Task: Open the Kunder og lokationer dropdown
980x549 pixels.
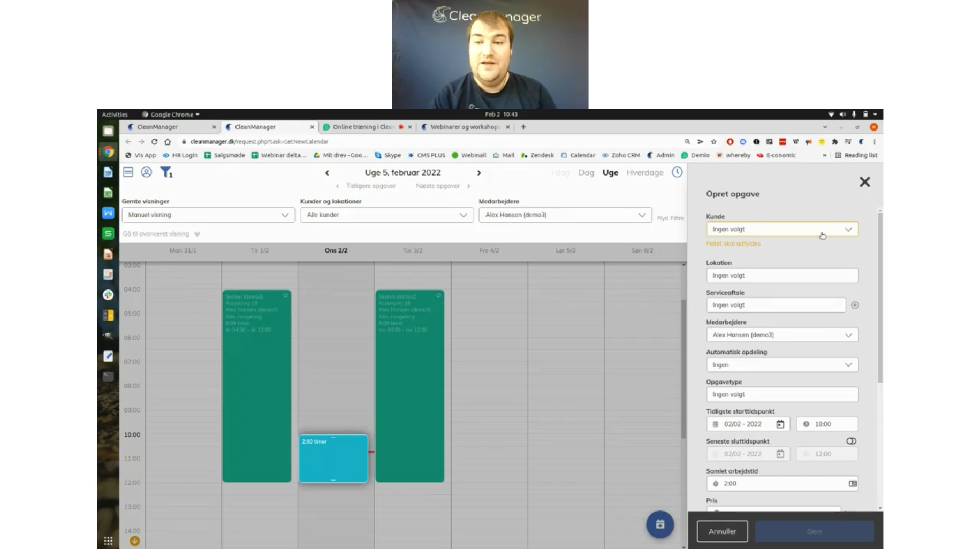Action: pos(386,215)
